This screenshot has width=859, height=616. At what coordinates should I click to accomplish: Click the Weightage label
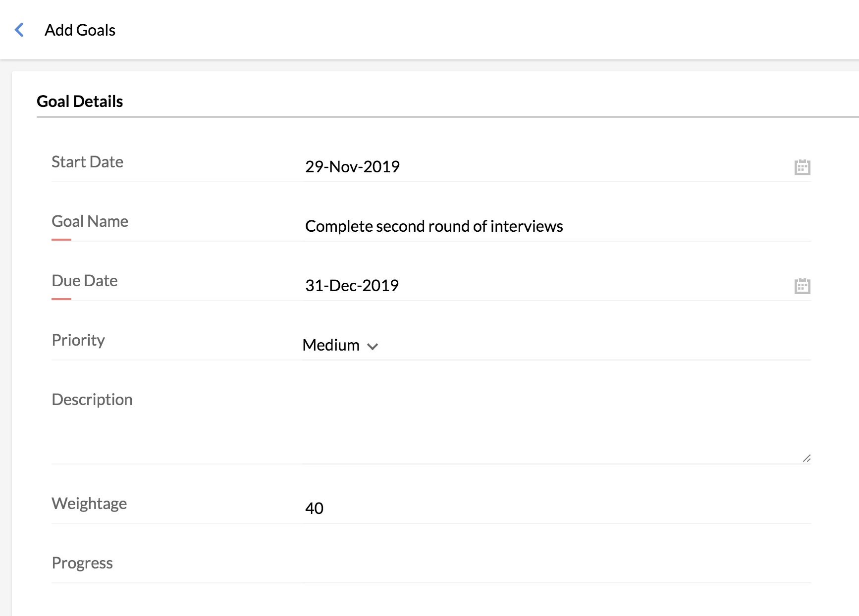[x=89, y=504]
